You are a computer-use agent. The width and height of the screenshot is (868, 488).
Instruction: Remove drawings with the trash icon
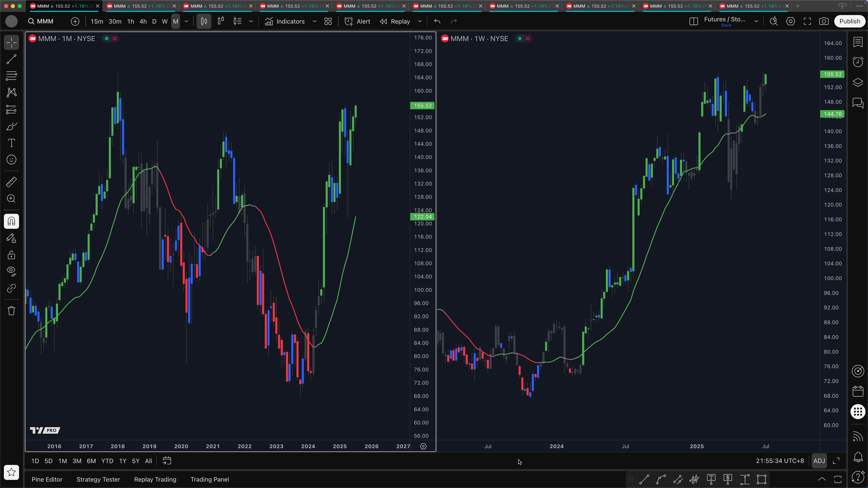coord(12,310)
